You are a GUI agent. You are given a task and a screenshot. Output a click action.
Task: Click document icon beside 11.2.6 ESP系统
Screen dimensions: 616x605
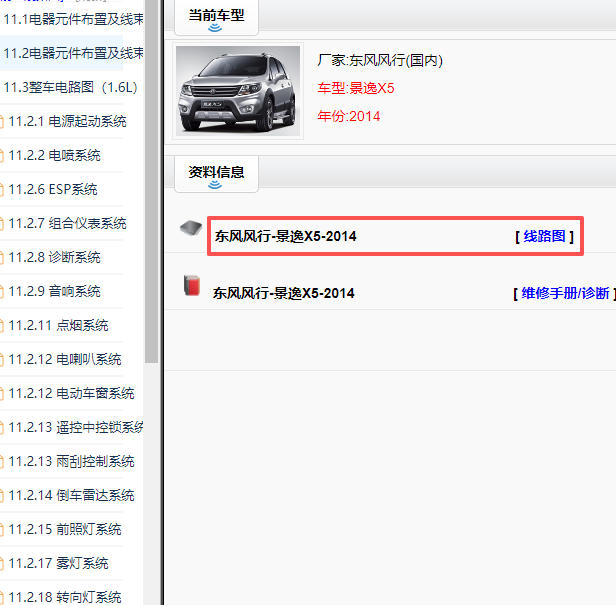tap(1, 190)
